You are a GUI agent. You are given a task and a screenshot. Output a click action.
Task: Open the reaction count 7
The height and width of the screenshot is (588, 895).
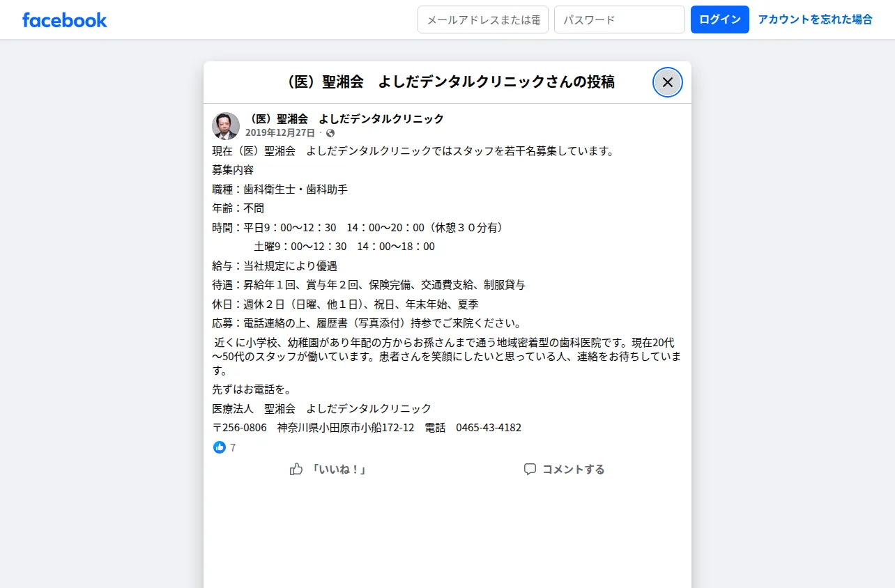click(233, 448)
